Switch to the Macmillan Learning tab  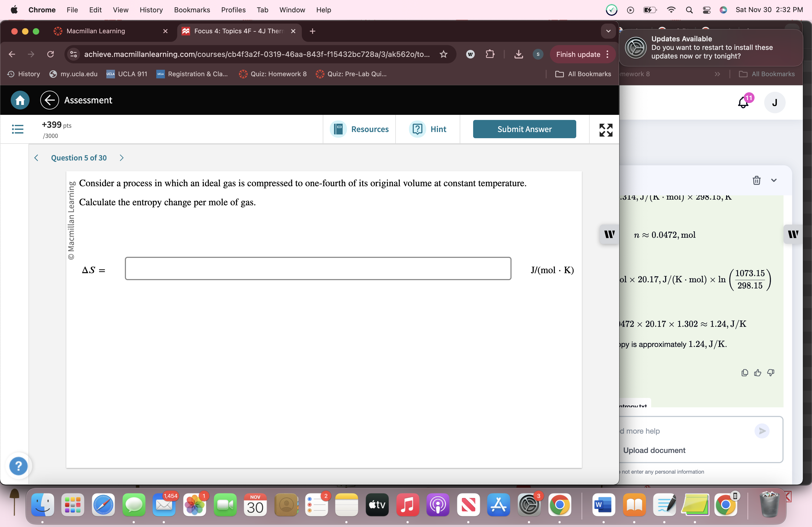click(x=96, y=31)
